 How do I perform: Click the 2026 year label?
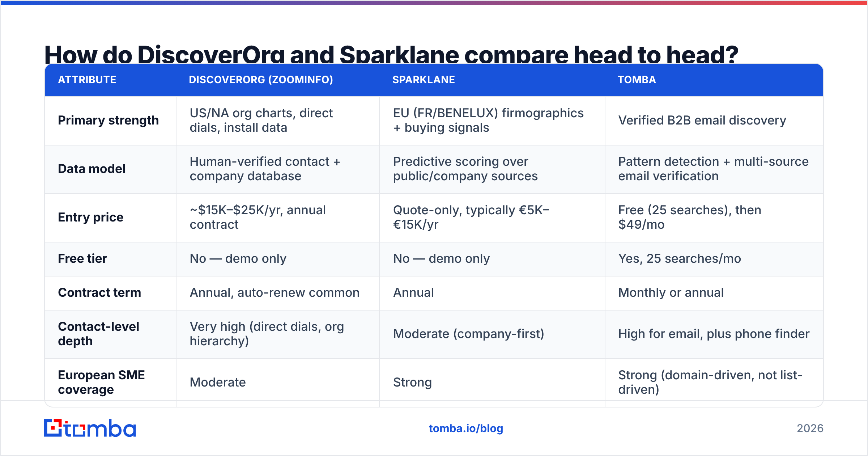pyautogui.click(x=810, y=428)
